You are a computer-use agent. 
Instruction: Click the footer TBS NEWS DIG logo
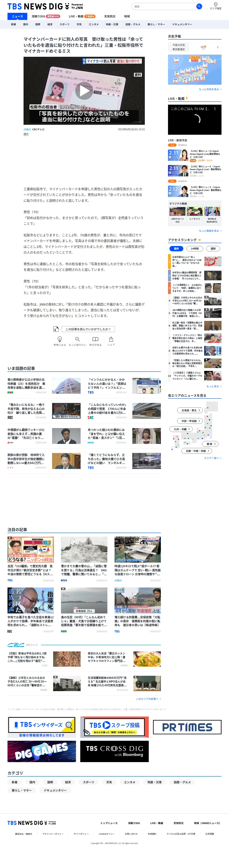(x=32, y=822)
